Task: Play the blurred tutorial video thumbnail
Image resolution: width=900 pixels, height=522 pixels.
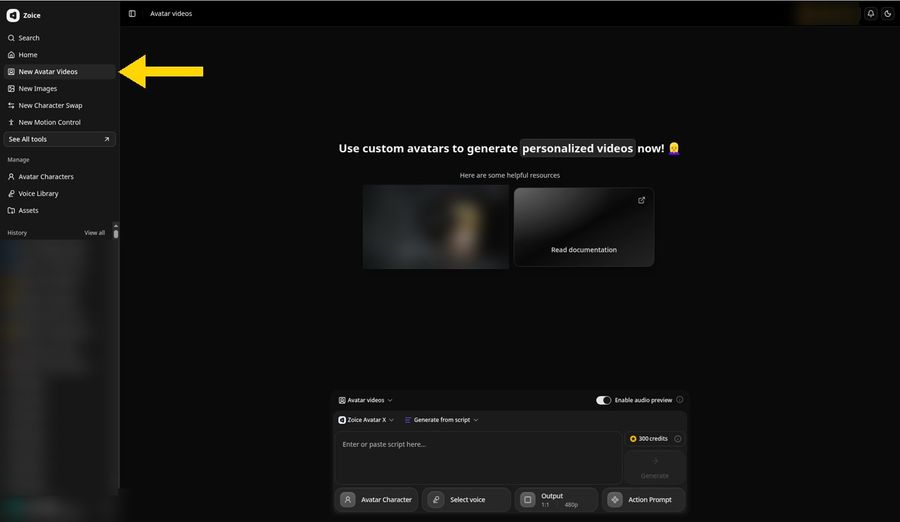Action: [436, 227]
